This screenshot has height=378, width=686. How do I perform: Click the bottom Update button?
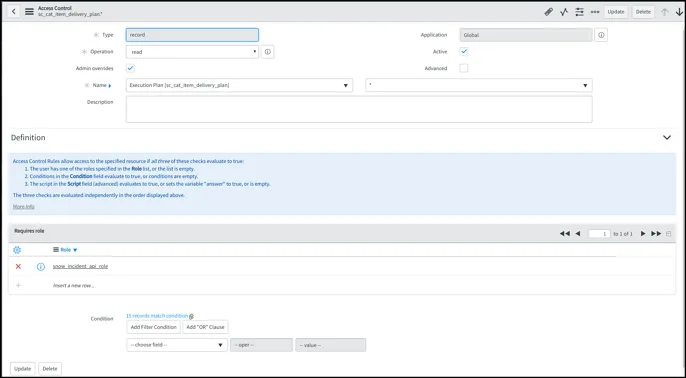click(x=22, y=369)
